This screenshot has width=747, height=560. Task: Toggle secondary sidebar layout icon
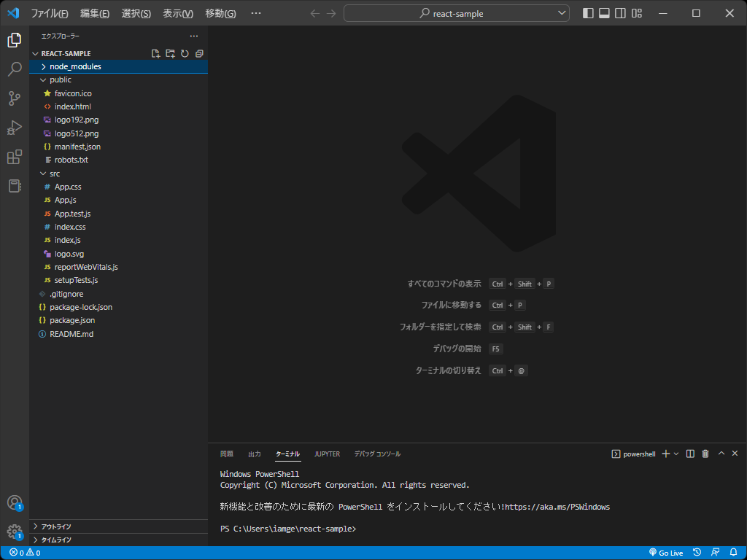tap(620, 13)
